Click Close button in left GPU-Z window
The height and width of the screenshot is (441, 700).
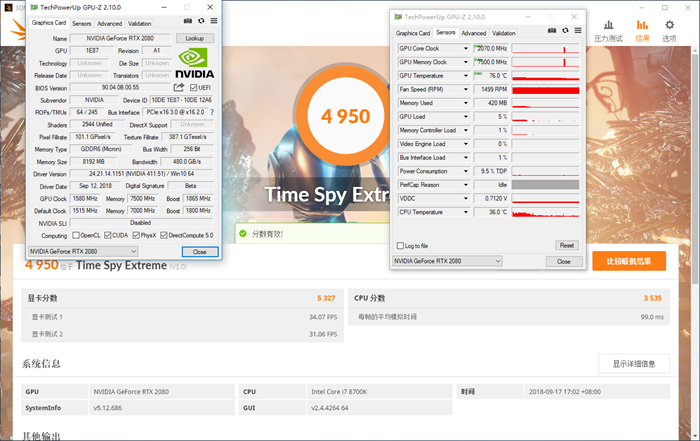(x=200, y=252)
